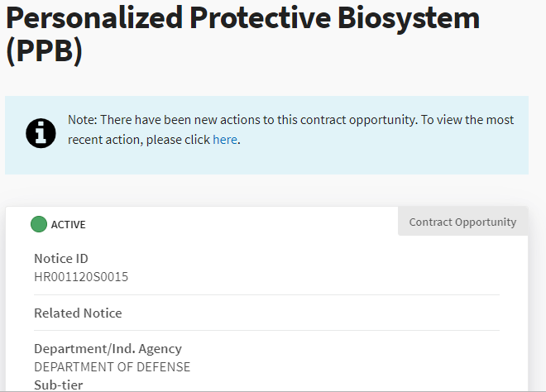Click the green Active status circle
This screenshot has height=392, width=546.
click(39, 224)
